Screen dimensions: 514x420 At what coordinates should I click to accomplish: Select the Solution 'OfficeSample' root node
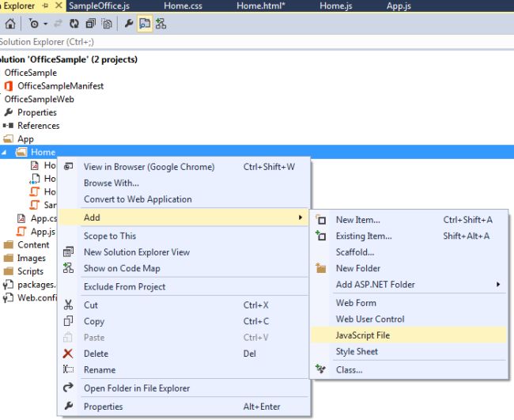(x=68, y=59)
